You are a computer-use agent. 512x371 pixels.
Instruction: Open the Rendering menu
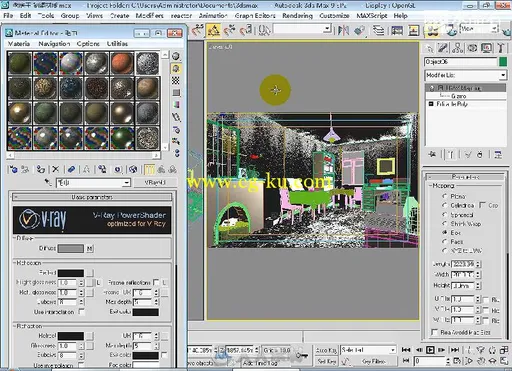pos(297,16)
